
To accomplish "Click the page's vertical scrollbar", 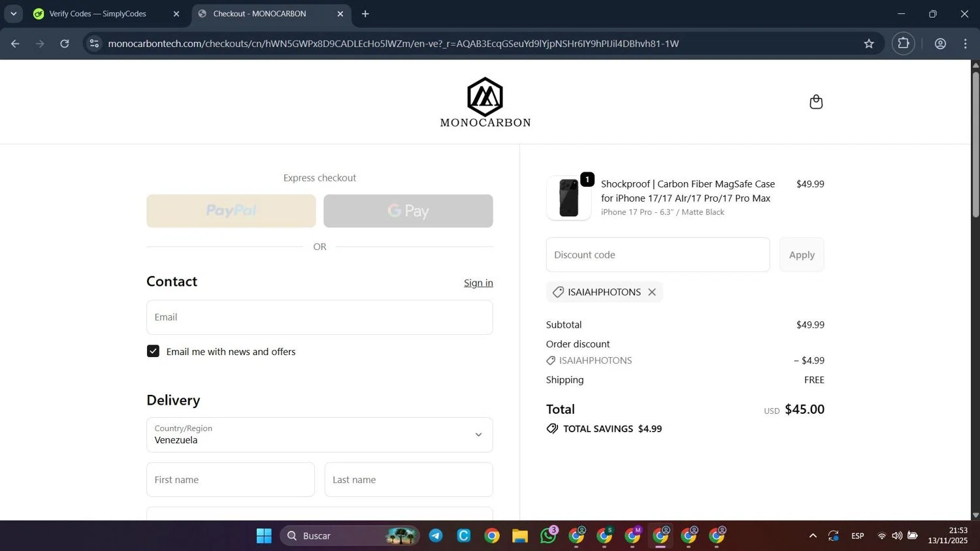I will (975, 144).
